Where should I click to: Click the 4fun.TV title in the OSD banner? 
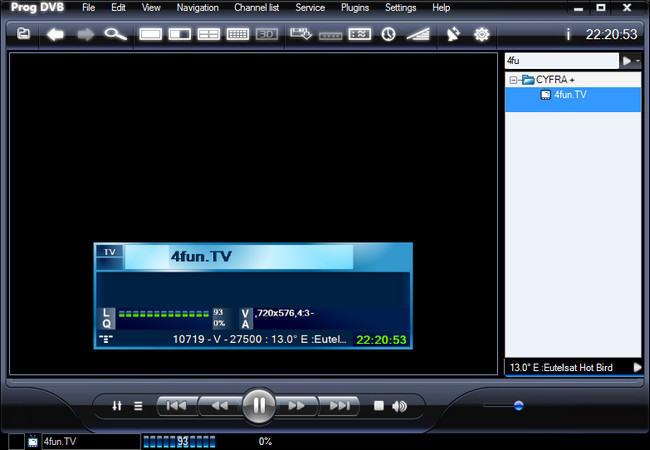[x=201, y=256]
